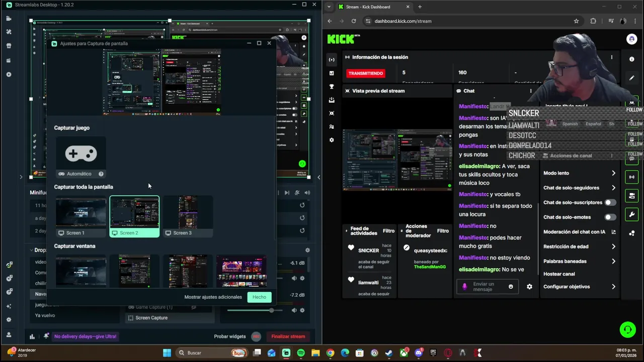The image size is (644, 362).
Task: Click the volume speaker icon in the Minifeed header
Action: 307,193
